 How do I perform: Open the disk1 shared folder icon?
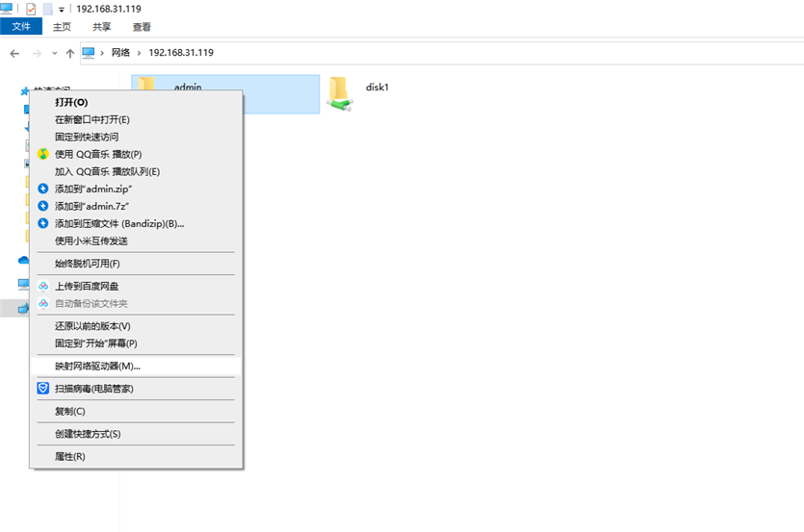[x=339, y=92]
